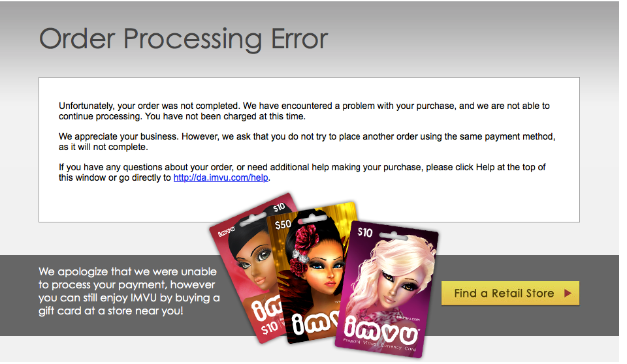Click the red arrow on the retail store button
The image size is (627, 364).
(568, 294)
